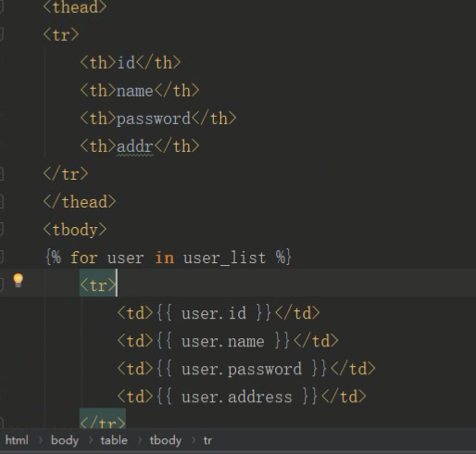Image resolution: width=476 pixels, height=454 pixels.
Task: Click the underlined addr word
Action: tap(135, 146)
